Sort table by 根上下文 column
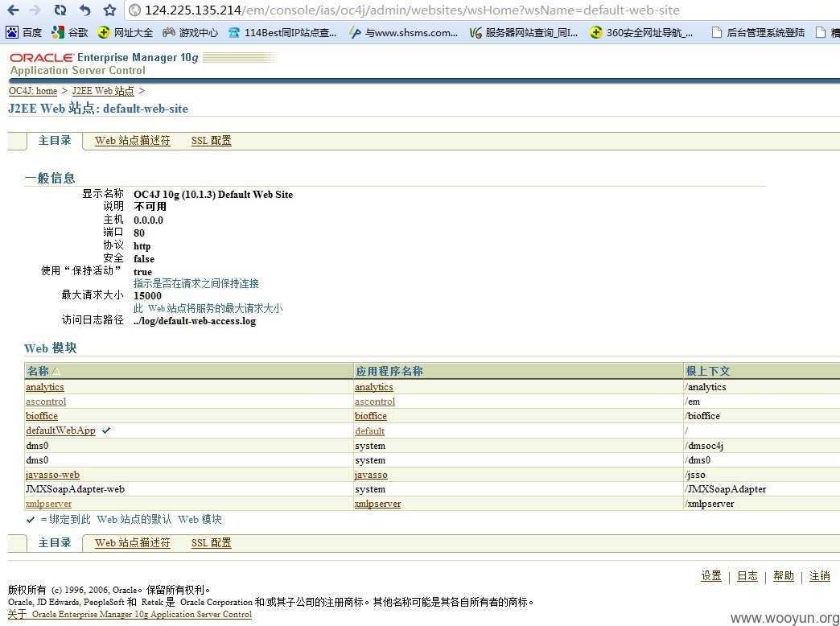Viewport: 840px width, 626px height. coord(708,371)
